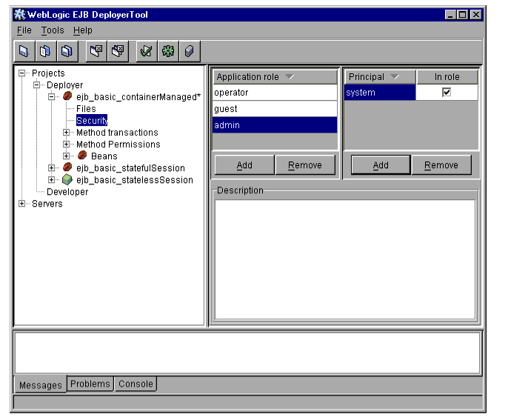Click the In role column header
The height and width of the screenshot is (420, 528).
click(447, 77)
